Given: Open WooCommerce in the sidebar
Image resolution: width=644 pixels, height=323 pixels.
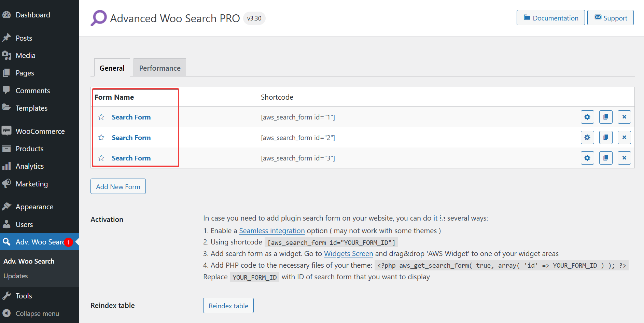Looking at the screenshot, I should click(x=40, y=131).
